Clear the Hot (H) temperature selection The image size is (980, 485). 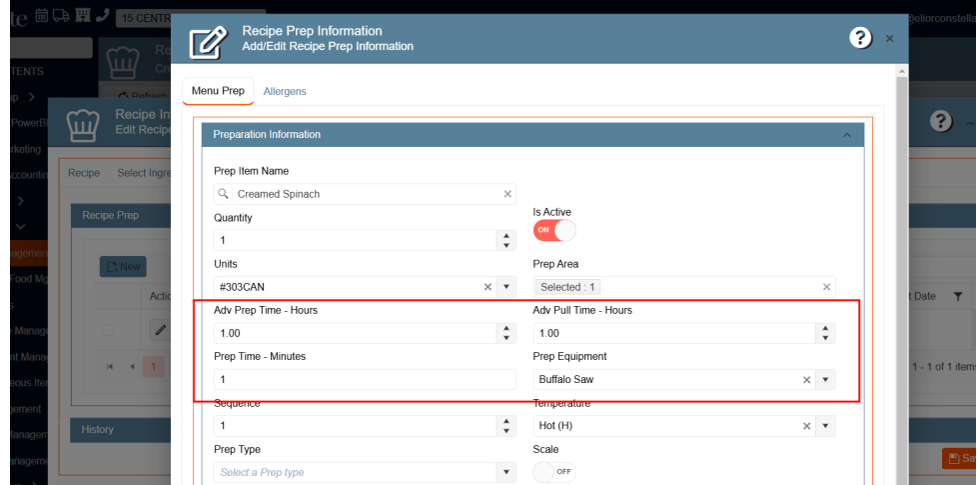[806, 426]
